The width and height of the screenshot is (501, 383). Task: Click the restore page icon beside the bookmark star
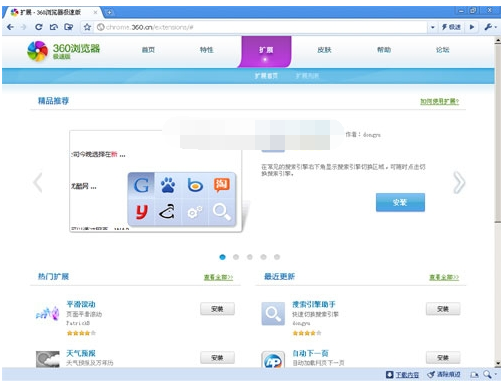pyautogui.click(x=69, y=27)
